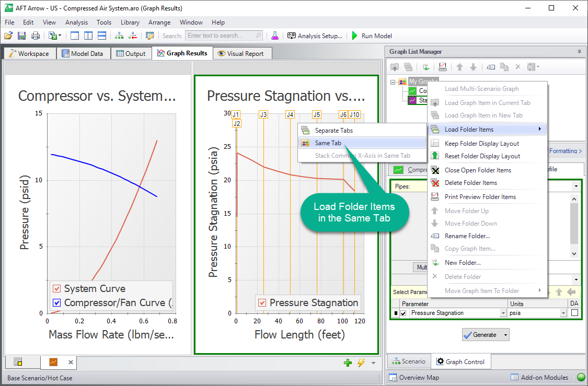The height and width of the screenshot is (386, 588).
Task: Click the Graph List Manager pin icon
Action: tap(579, 52)
